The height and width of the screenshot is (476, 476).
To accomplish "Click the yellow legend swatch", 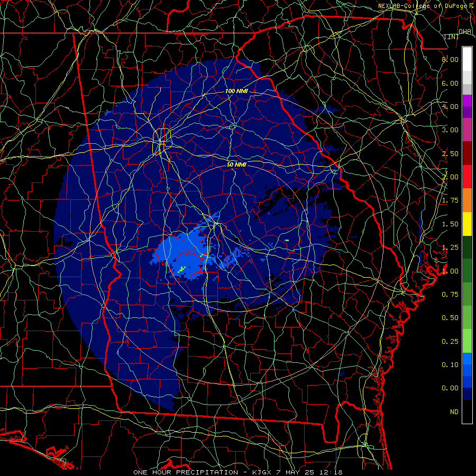I will [x=467, y=224].
